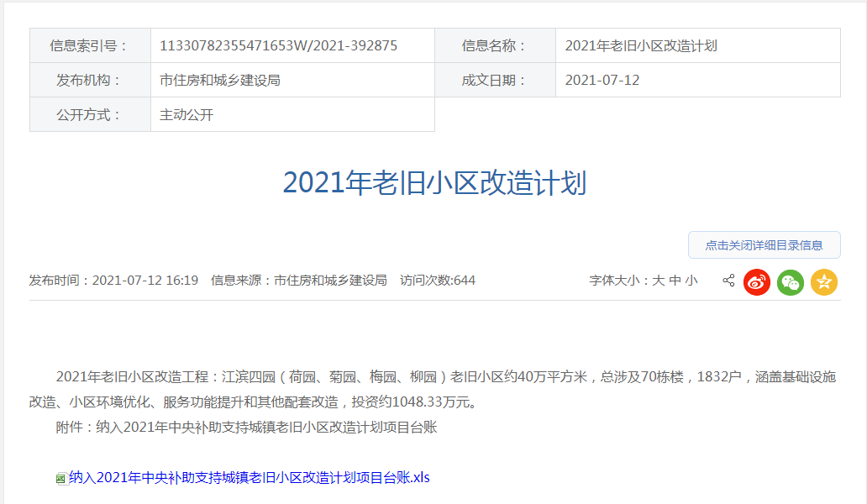
Task: Click 成文日期 value 2021-07-12
Action: coord(602,80)
